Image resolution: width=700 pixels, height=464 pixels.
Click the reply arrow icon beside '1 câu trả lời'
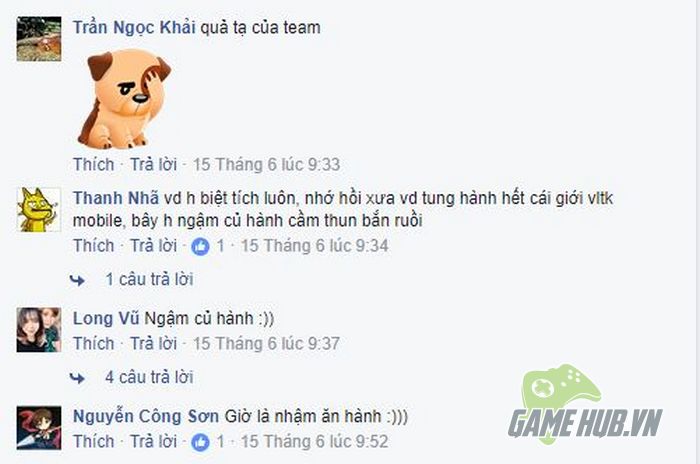77,280
